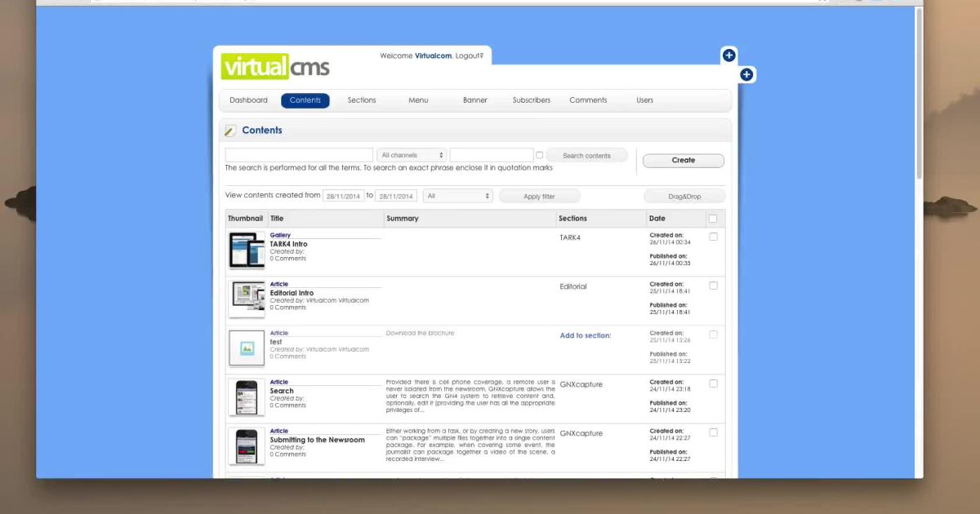Viewport: 980px width, 514px height.
Task: Click the browser vertical scrollbar
Action: 919,98
